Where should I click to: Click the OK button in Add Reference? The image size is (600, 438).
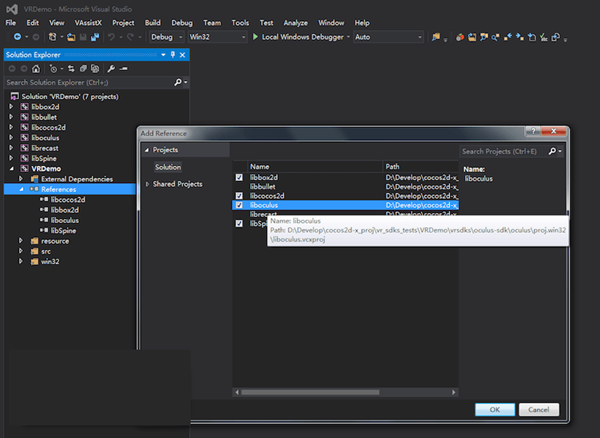[494, 409]
